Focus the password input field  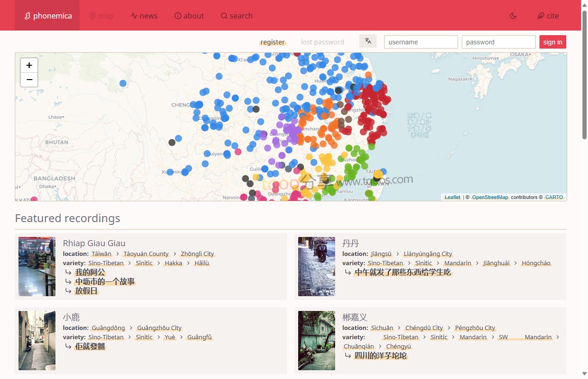pyautogui.click(x=498, y=42)
